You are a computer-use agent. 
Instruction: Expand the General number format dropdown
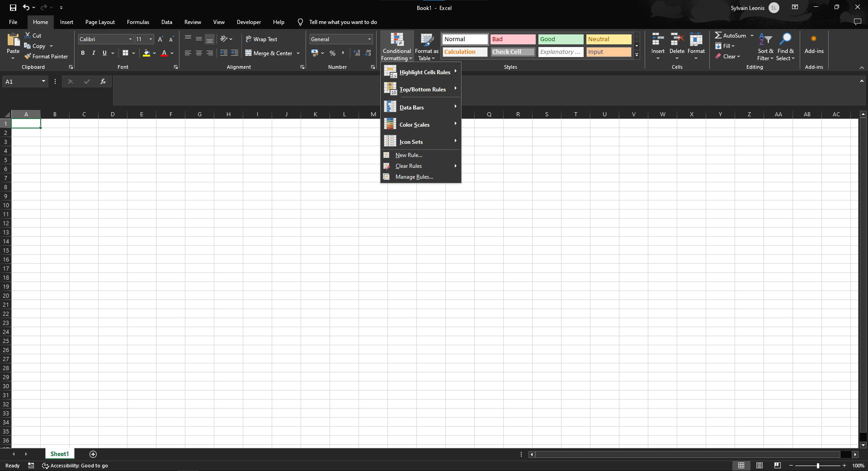click(x=369, y=39)
